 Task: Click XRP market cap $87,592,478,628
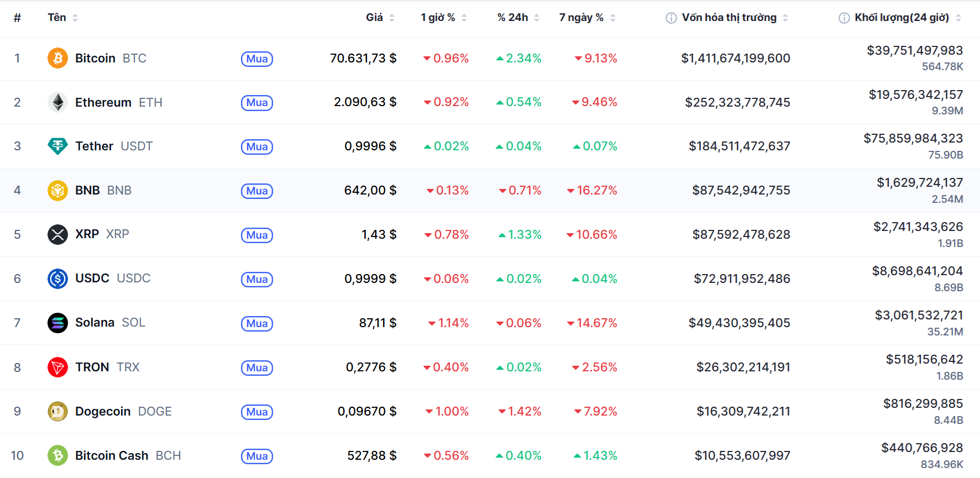coord(742,234)
